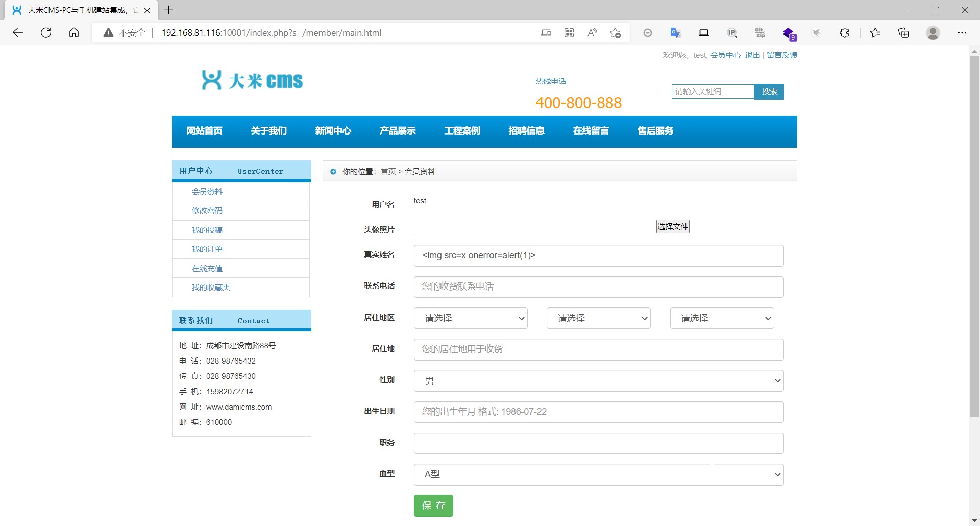The width and height of the screenshot is (980, 526).
Task: Open 在线充值 in the sidebar
Action: 207,269
